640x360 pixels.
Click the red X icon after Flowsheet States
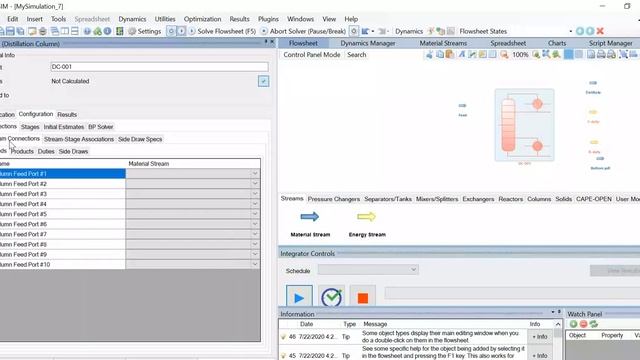coord(600,31)
